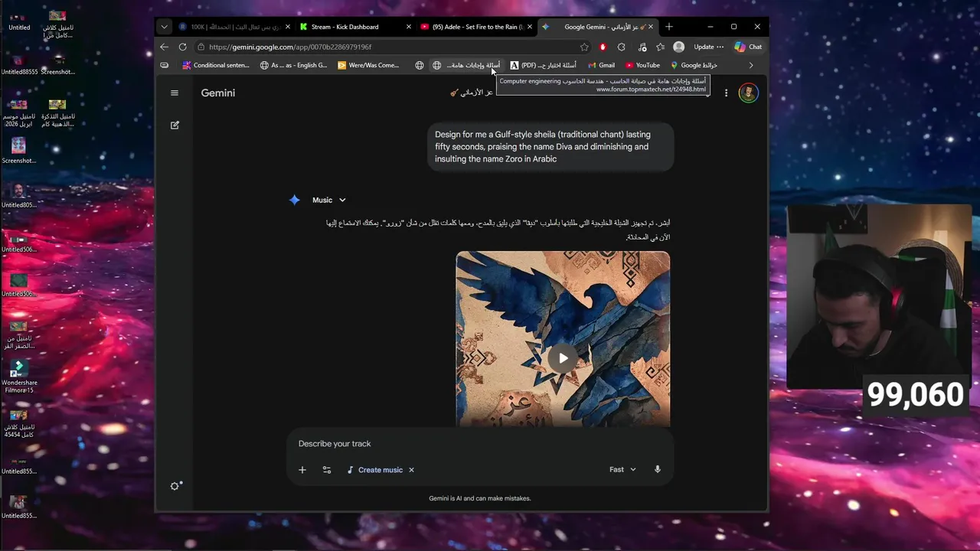Open 'As ... as - English G...' bookmark

pyautogui.click(x=293, y=65)
